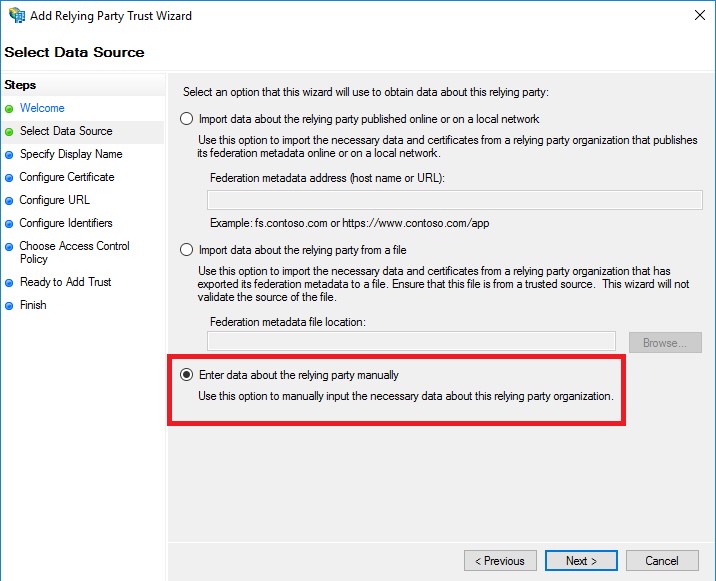Click the Configure URL step
716x581 pixels.
click(x=55, y=200)
